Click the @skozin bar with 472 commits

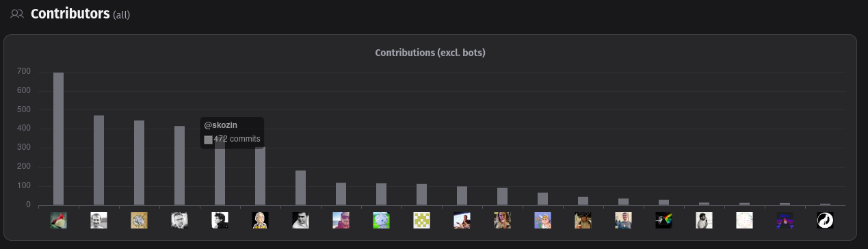point(99,160)
